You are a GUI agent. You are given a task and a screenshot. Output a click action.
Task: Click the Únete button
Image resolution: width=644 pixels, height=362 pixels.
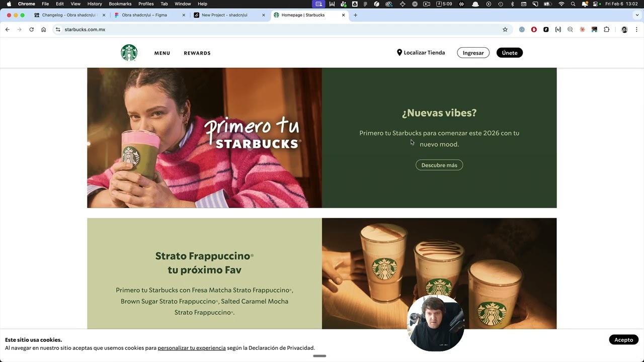(x=510, y=53)
